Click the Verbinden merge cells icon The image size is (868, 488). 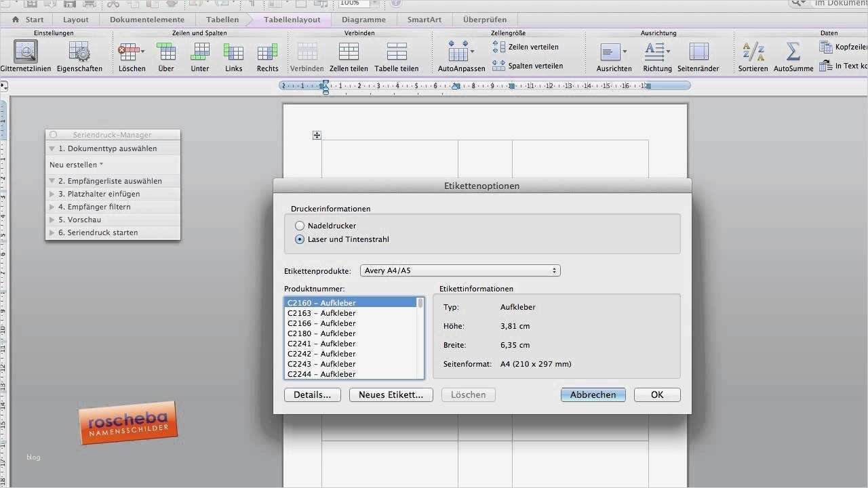[x=307, y=52]
